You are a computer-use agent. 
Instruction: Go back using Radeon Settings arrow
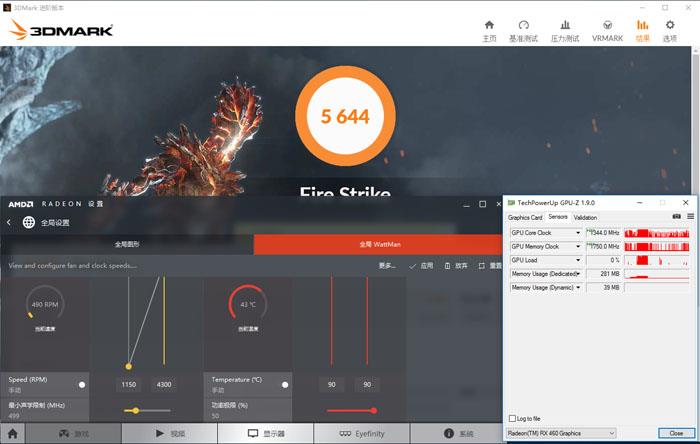point(9,222)
